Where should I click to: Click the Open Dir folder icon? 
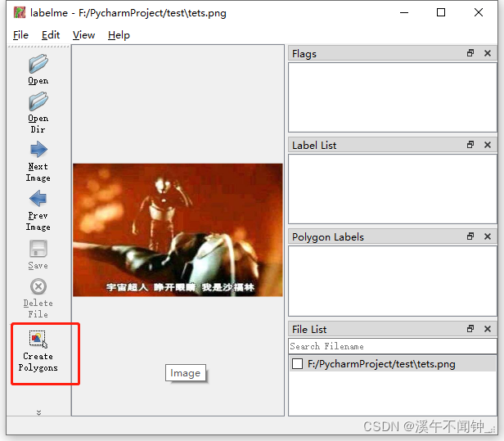point(38,101)
